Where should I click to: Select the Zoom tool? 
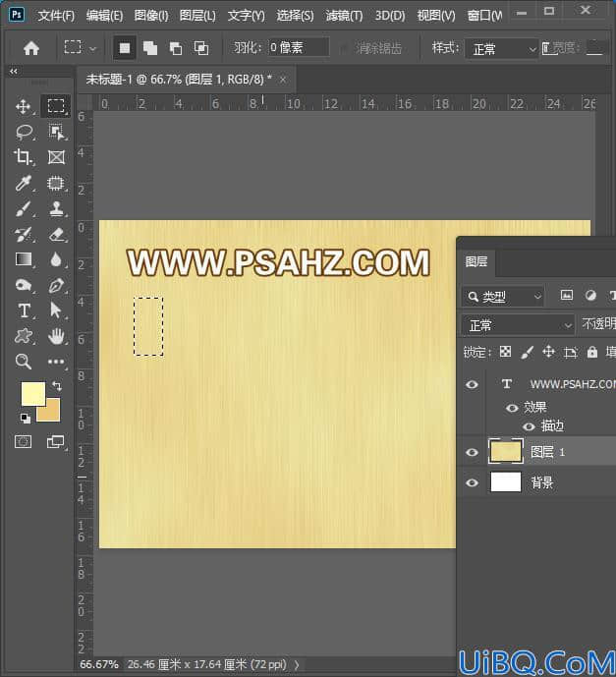coord(24,362)
